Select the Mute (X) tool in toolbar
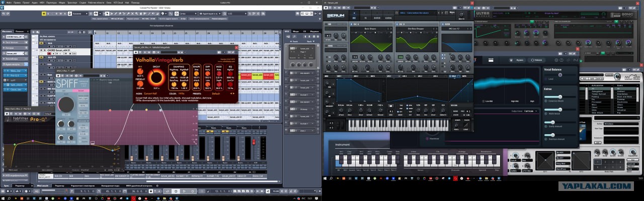Screen dimensions: 644x201 pyautogui.click(x=132, y=14)
